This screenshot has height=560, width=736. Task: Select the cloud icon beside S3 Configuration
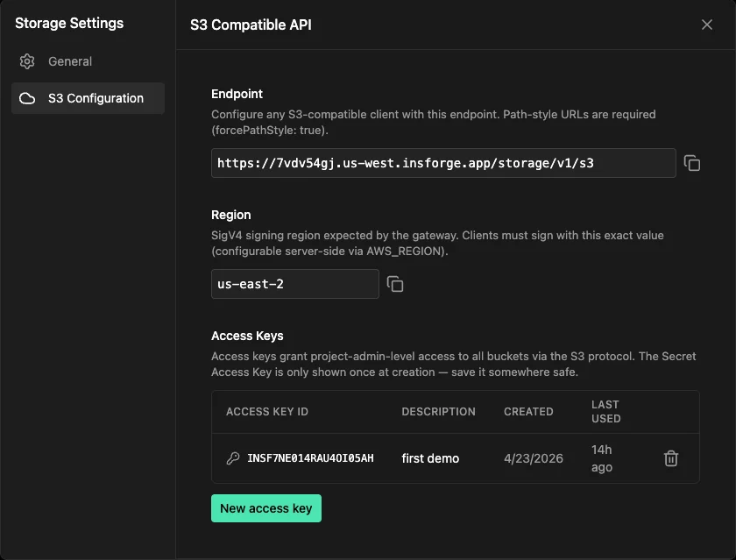pyautogui.click(x=26, y=98)
